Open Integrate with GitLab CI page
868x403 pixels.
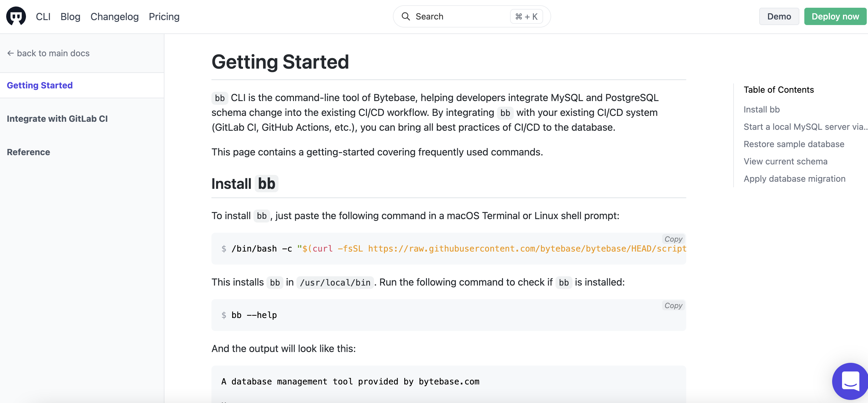tap(57, 118)
